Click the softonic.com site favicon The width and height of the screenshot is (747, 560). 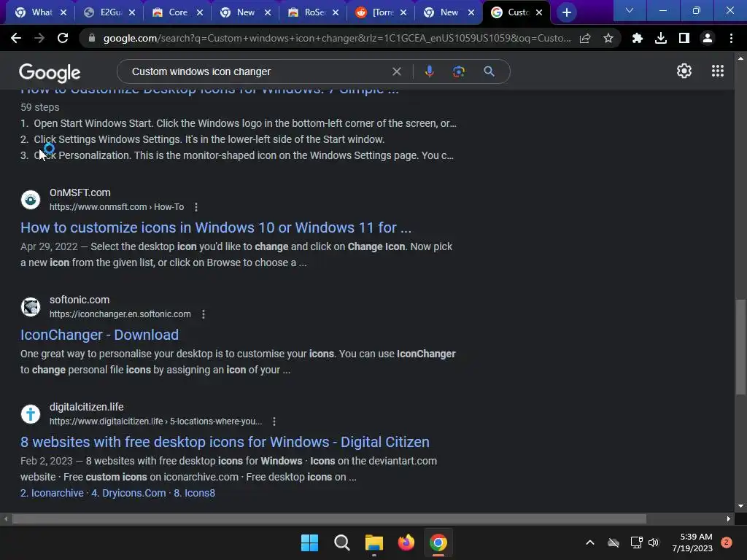pyautogui.click(x=31, y=307)
